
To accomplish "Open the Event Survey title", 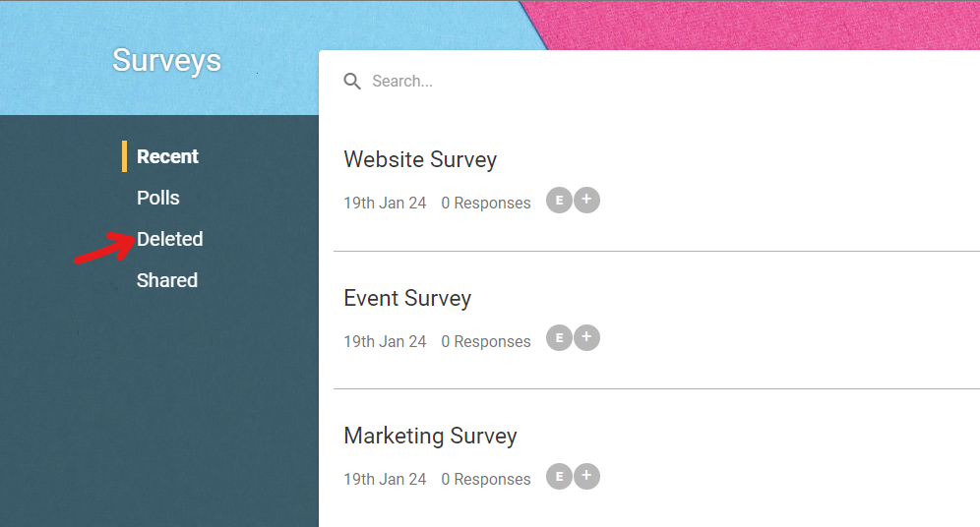I will pos(407,298).
